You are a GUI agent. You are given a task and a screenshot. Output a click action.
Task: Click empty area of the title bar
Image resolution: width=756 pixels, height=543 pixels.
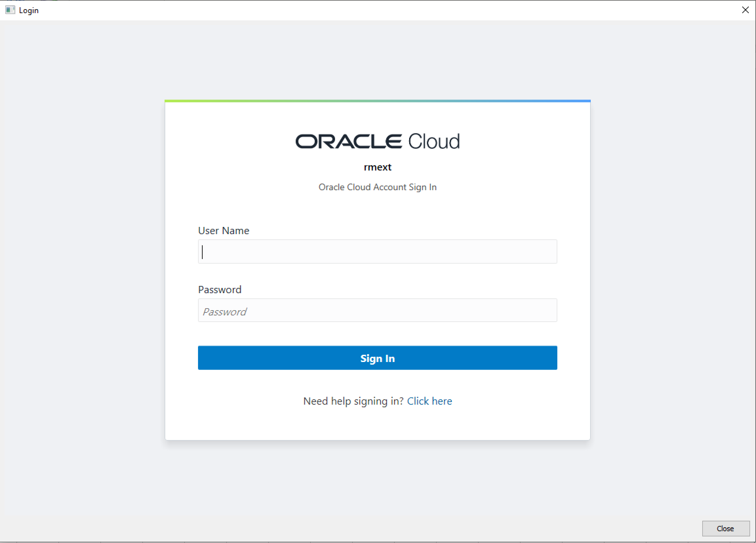pos(367,10)
